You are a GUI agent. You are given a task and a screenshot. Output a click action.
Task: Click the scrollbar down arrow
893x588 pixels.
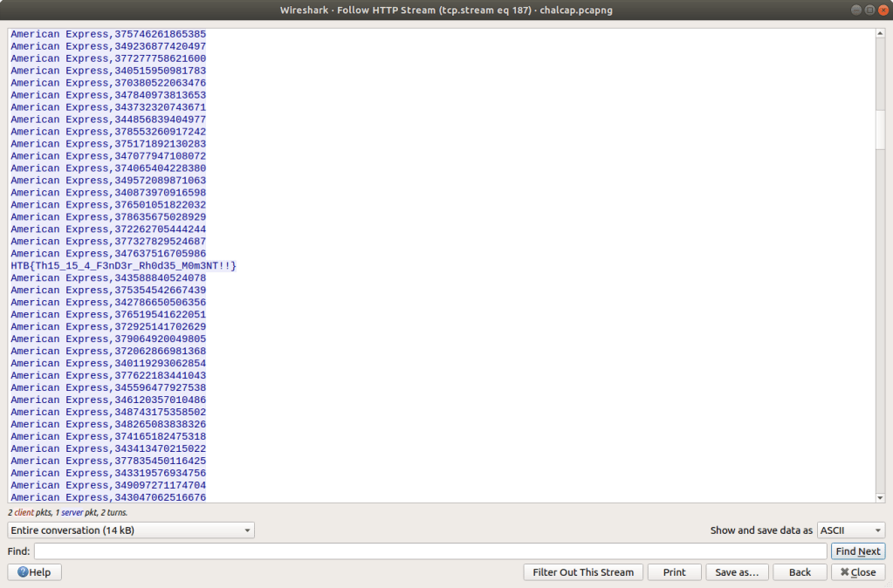pyautogui.click(x=880, y=497)
